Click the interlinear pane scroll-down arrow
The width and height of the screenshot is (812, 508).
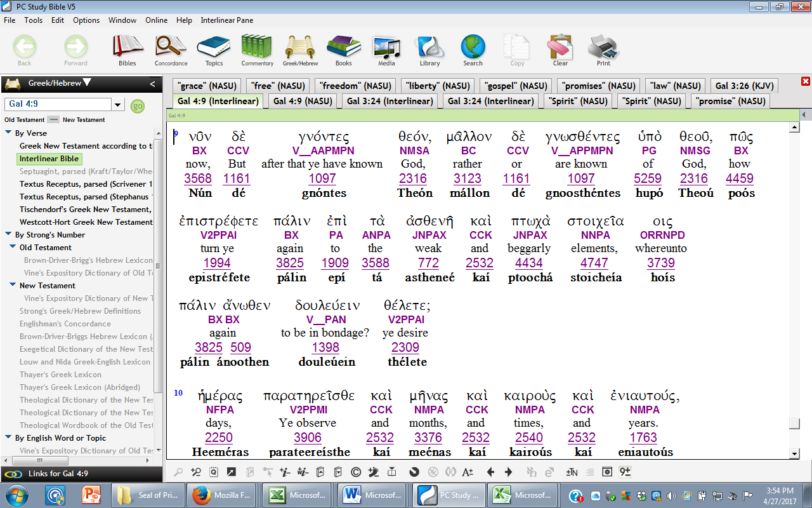click(x=794, y=453)
